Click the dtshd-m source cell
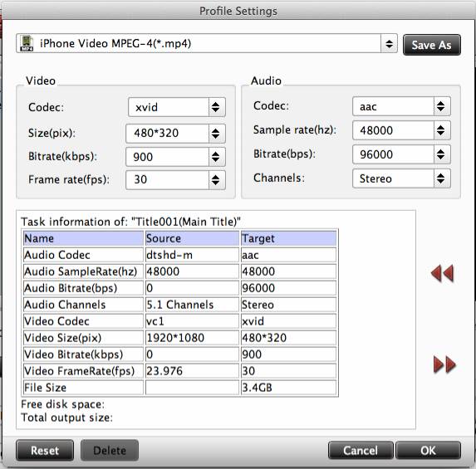Viewport: 476px width, 469px height. 192,255
